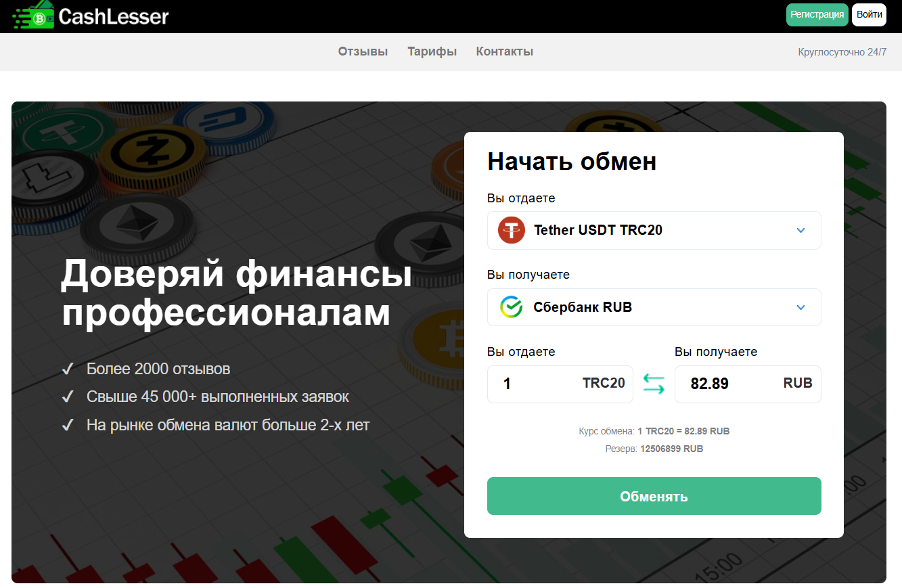This screenshot has height=588, width=902.
Task: Click the Регистрация button
Action: (817, 14)
